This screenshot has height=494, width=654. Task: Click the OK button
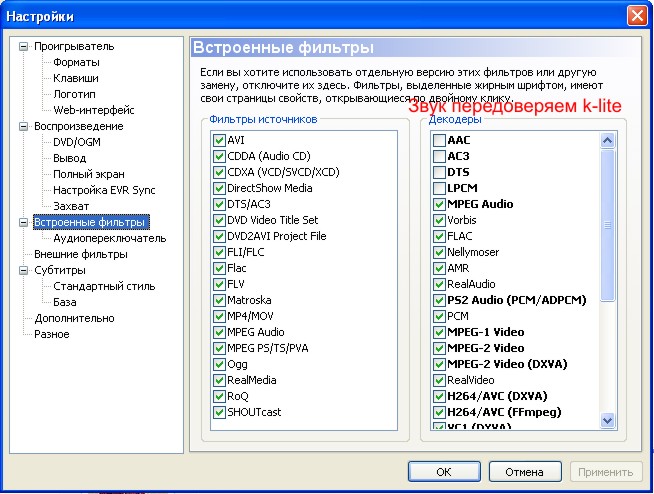click(x=443, y=471)
